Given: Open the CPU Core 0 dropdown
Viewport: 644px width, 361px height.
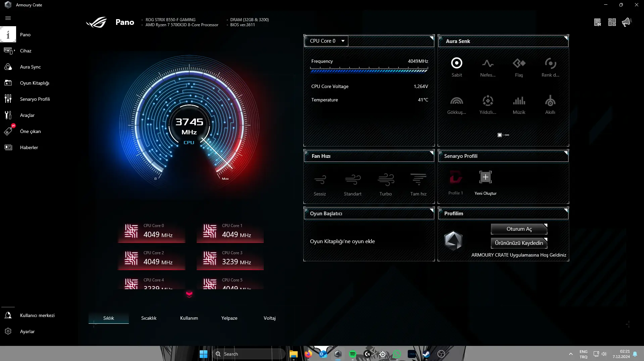Looking at the screenshot, I should 327,41.
